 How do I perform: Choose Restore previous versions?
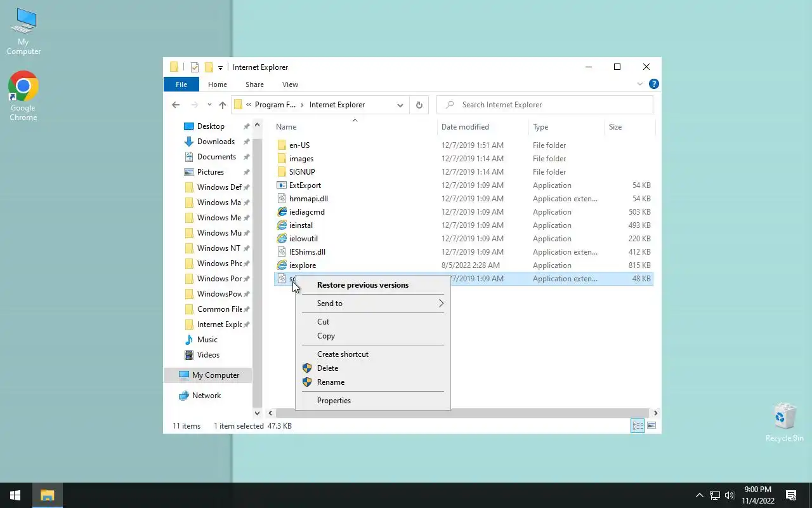[372, 285]
